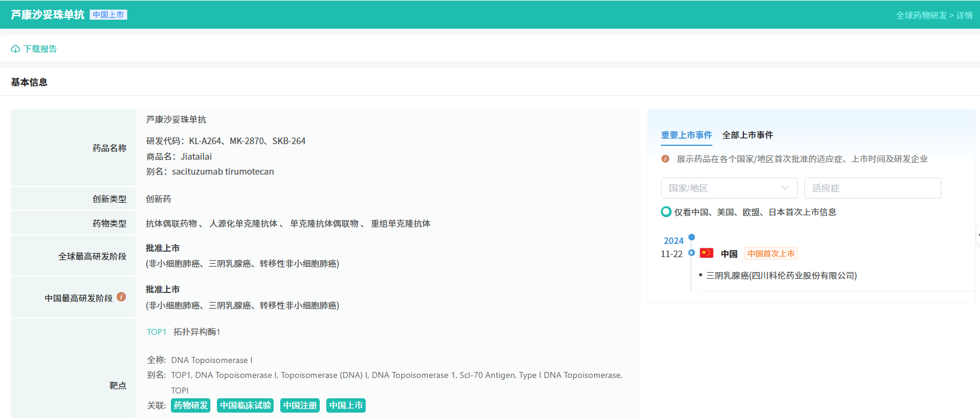Click the side panel collapse handle at right edge
The height and width of the screenshot is (418, 980).
click(977, 235)
